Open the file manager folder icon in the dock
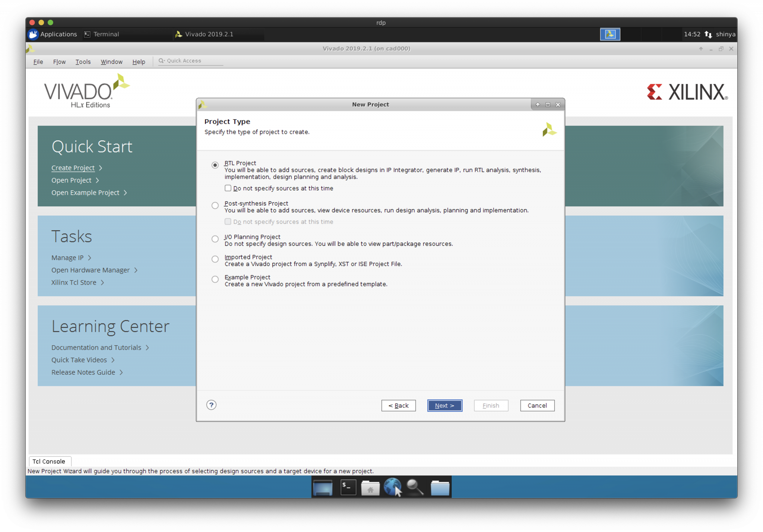763x532 pixels. (x=440, y=487)
